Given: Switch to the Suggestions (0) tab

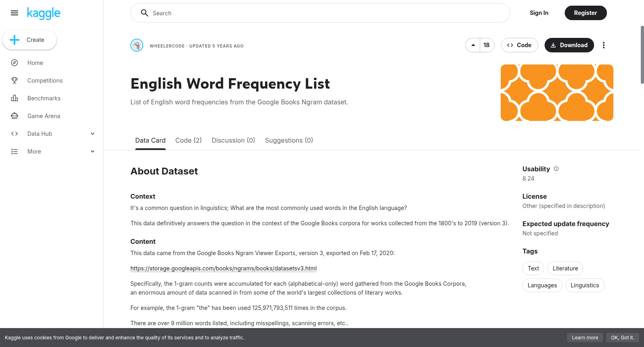Looking at the screenshot, I should [x=289, y=140].
